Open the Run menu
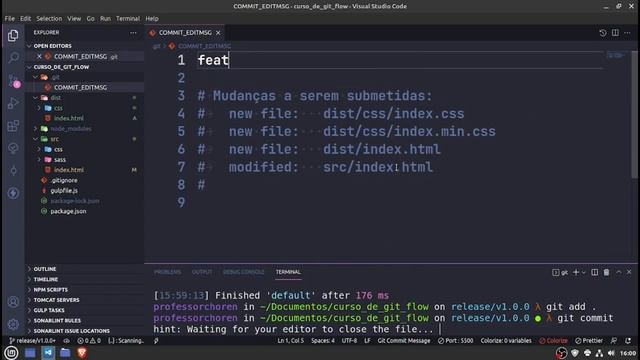Image resolution: width=640 pixels, height=360 pixels. (105, 18)
